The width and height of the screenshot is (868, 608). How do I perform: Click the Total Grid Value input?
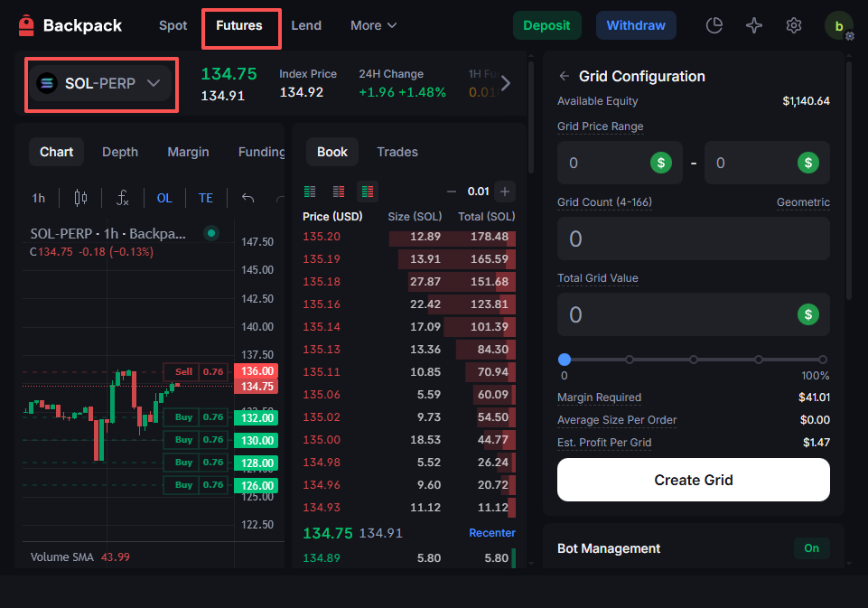pos(693,314)
